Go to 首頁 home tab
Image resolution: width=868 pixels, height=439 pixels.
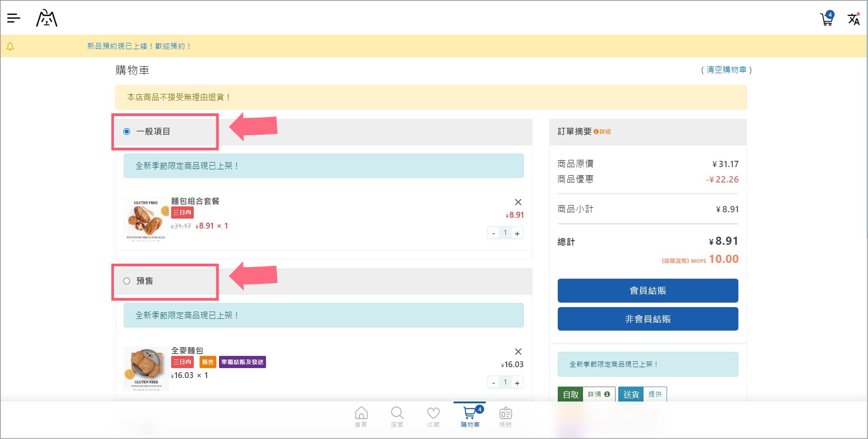pyautogui.click(x=361, y=416)
